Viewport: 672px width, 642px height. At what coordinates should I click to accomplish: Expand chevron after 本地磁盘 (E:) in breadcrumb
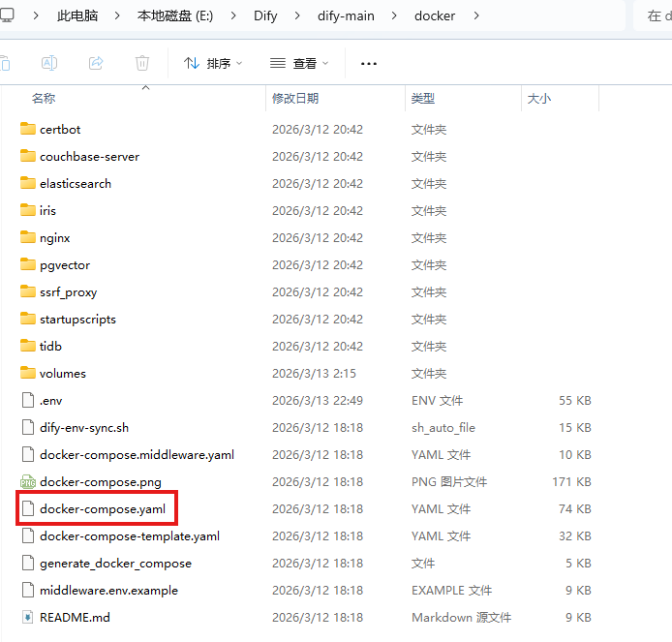click(x=233, y=15)
